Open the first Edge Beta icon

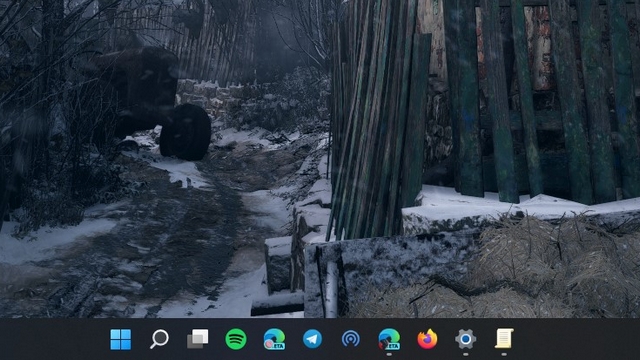tap(274, 339)
